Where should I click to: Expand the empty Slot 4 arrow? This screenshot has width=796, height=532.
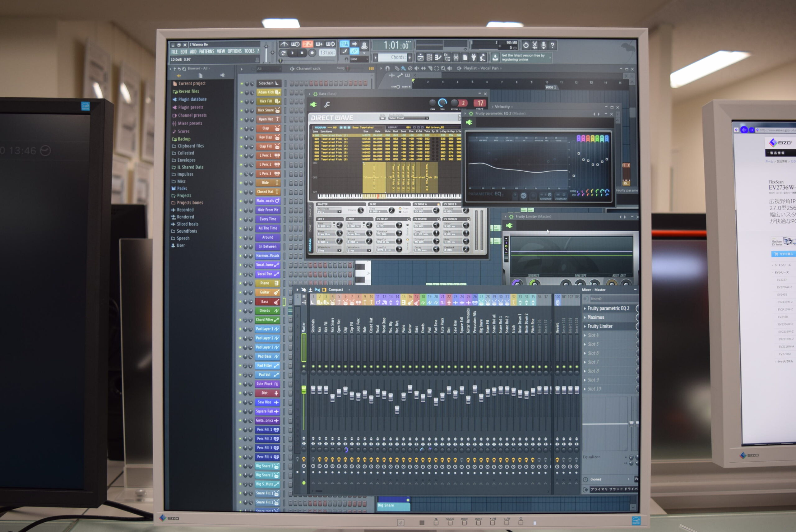tap(585, 335)
